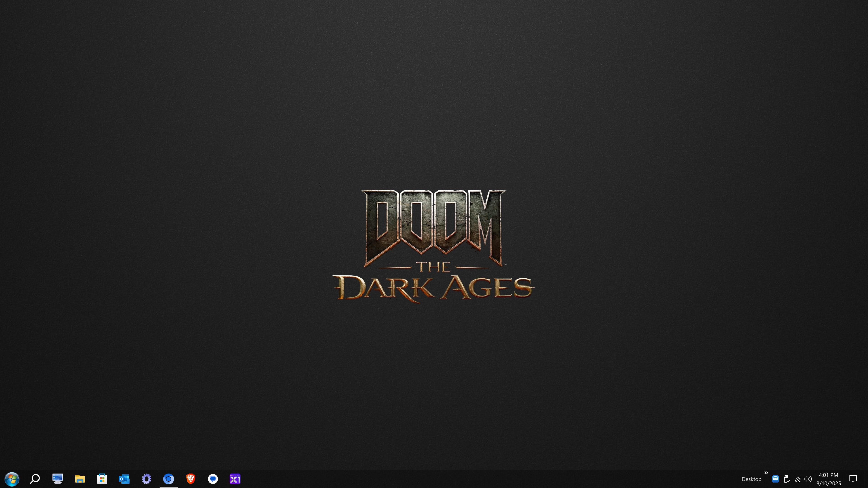868x488 pixels.
Task: Open Google Messages chat bubble app
Action: pos(213,479)
